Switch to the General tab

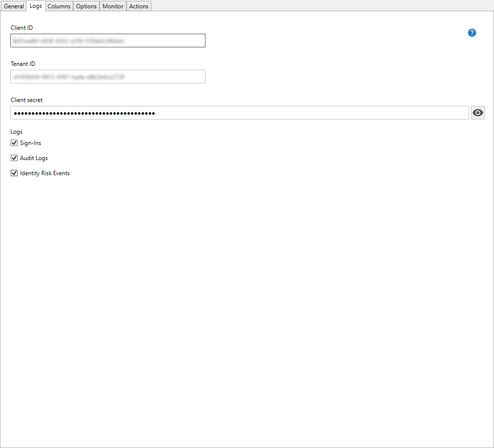[14, 6]
